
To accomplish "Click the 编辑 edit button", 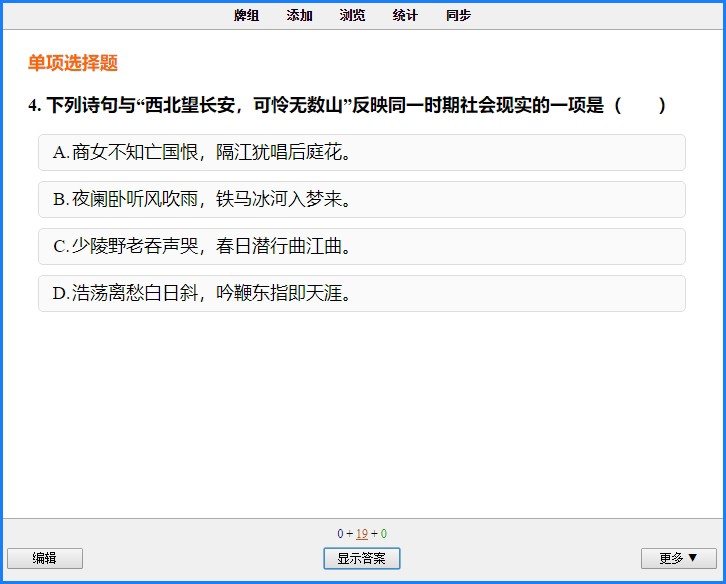I will [45, 558].
